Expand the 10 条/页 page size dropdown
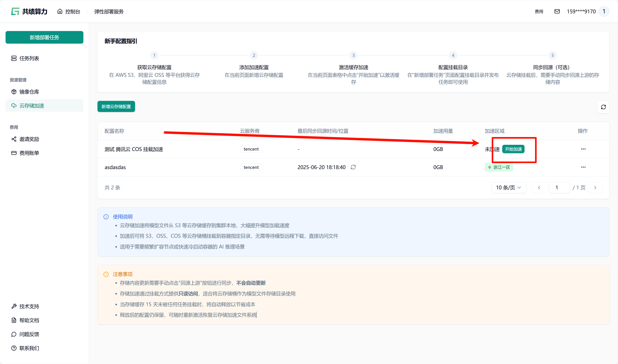Viewport: 618px width, 364px height. (x=508, y=188)
